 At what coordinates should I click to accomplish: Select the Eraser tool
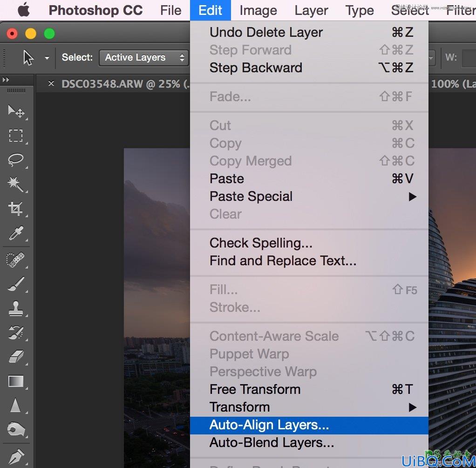(x=16, y=357)
